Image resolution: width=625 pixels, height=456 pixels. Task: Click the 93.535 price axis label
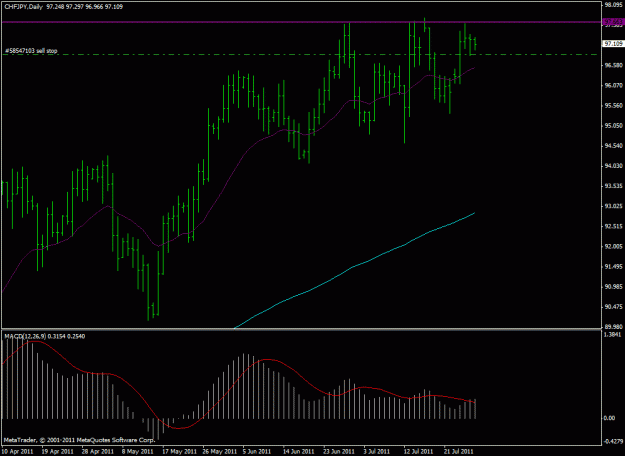(x=613, y=186)
